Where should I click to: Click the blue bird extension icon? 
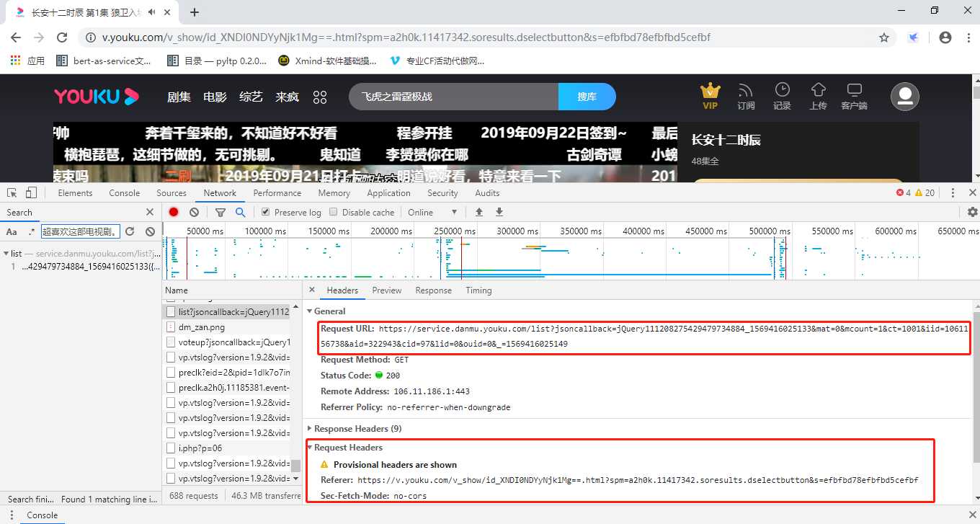[x=913, y=37]
